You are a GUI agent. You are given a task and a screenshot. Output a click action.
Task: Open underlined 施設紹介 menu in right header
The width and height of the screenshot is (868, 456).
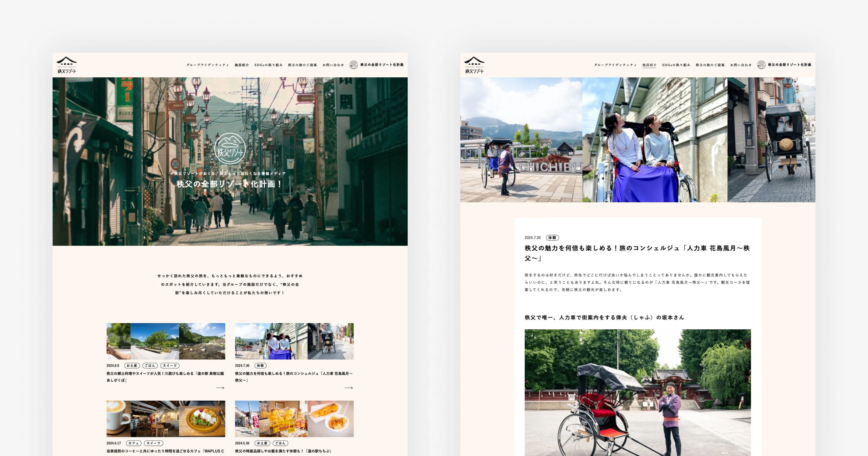click(649, 65)
